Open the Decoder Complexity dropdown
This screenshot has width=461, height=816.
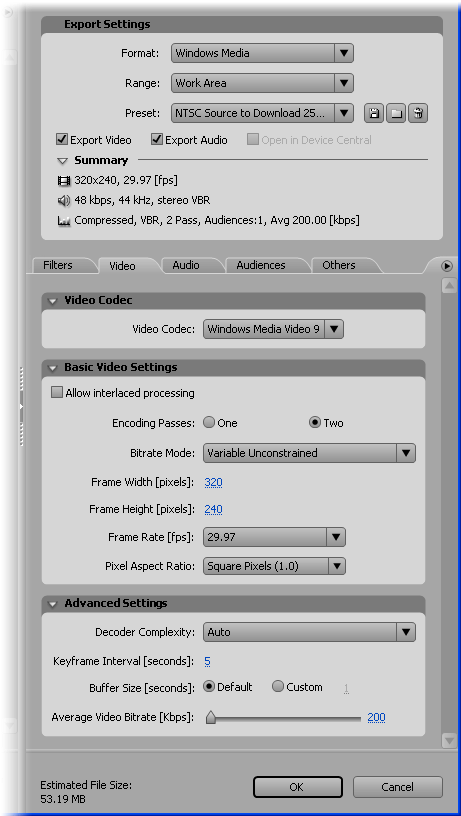309,632
